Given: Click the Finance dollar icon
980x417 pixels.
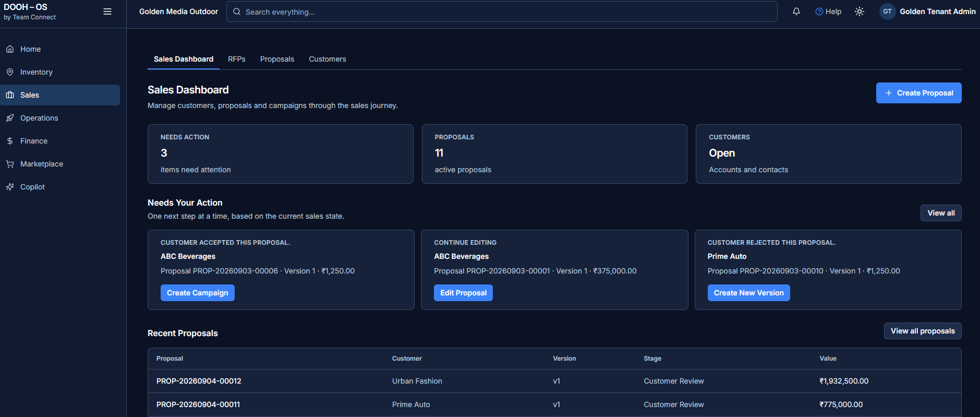Looking at the screenshot, I should click(10, 141).
